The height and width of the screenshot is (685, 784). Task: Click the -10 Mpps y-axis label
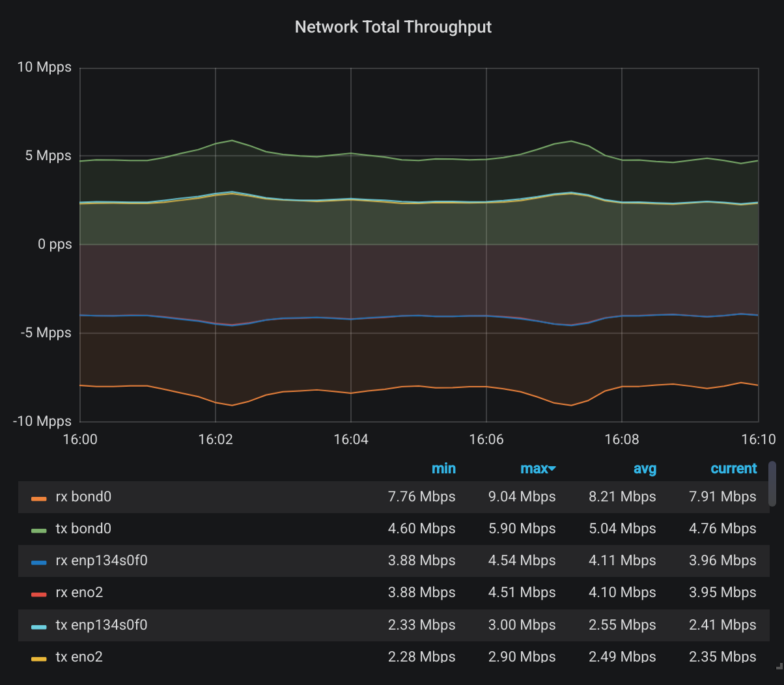(42, 421)
